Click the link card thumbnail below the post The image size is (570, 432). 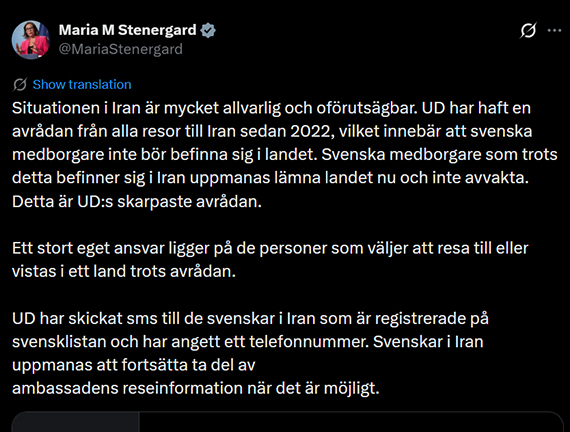click(x=76, y=422)
